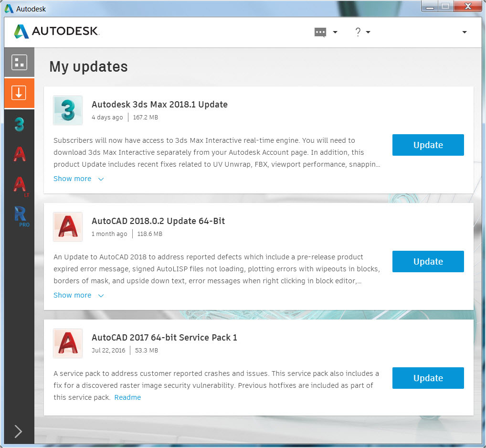Open the feedback chat bubble icon
The image size is (486, 448).
(x=320, y=32)
